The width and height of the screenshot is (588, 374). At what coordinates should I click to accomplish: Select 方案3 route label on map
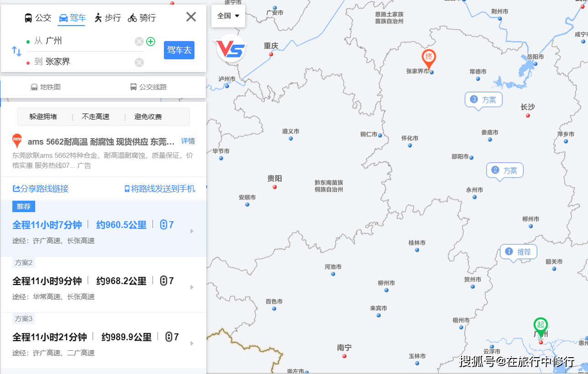point(483,99)
